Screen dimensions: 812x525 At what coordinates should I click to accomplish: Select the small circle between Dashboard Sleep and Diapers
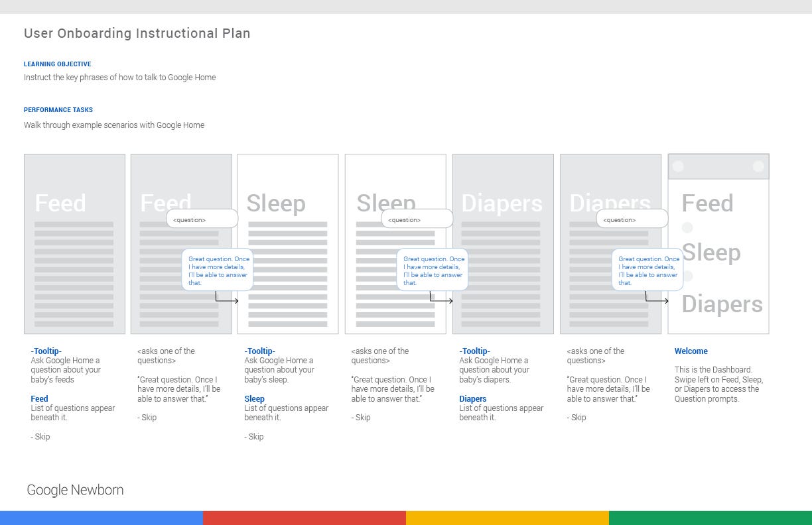pos(687,276)
